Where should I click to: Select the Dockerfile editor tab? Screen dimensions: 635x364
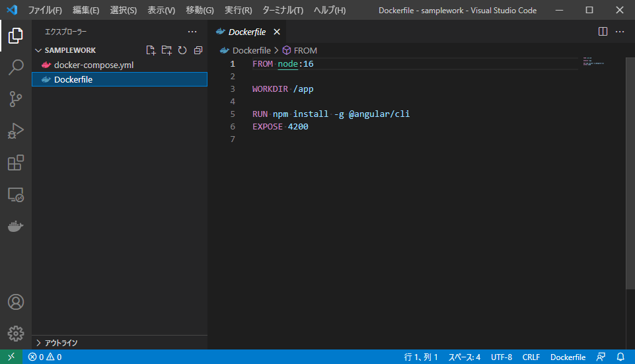point(247,32)
